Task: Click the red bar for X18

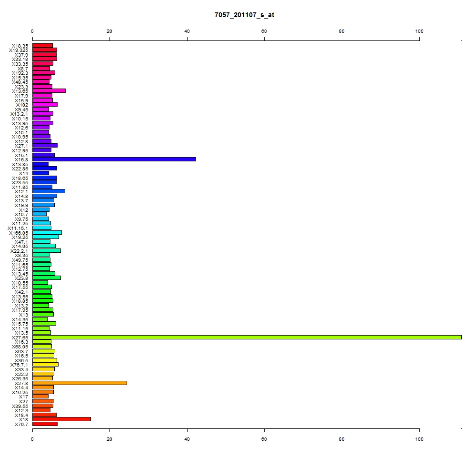Action: click(x=61, y=419)
